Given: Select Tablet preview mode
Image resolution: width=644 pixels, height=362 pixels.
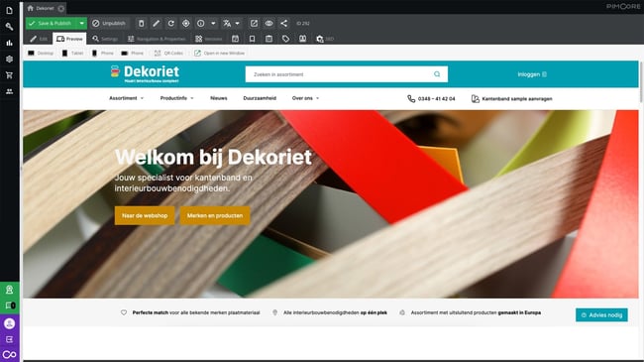Looking at the screenshot, I should (72, 54).
